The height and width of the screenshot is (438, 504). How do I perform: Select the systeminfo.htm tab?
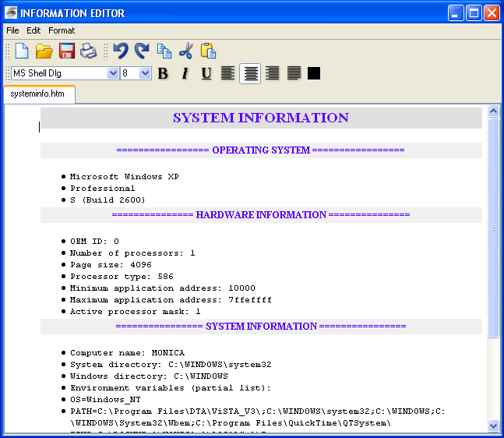click(x=40, y=94)
